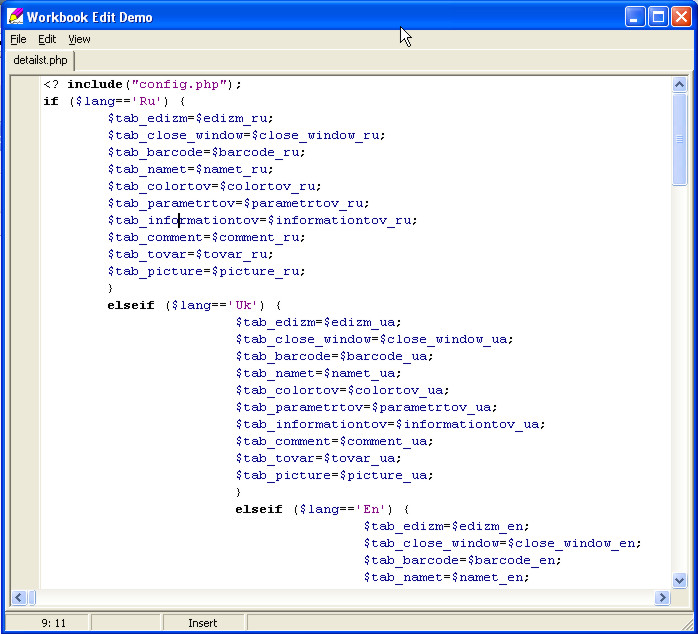Click the 9: 11 cursor position panel
Image resolution: width=698 pixels, height=634 pixels.
[x=54, y=623]
